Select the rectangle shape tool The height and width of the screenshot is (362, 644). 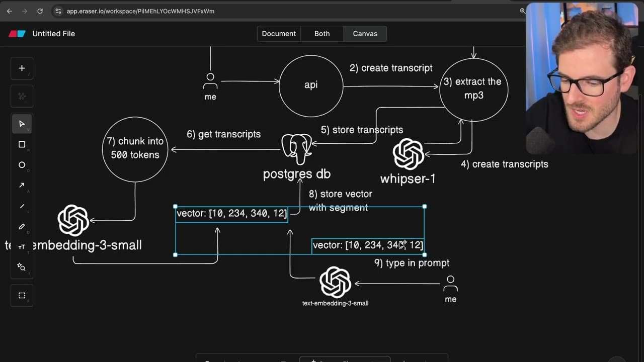pyautogui.click(x=22, y=144)
